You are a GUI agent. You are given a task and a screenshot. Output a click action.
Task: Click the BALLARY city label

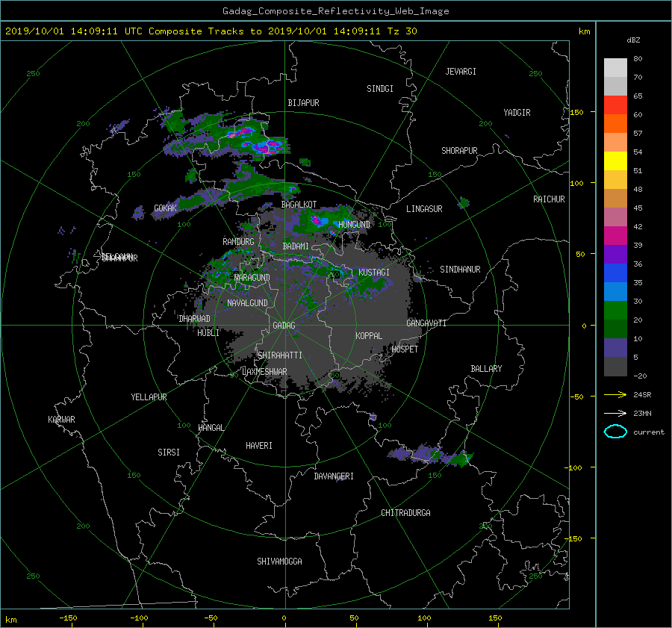pyautogui.click(x=486, y=369)
